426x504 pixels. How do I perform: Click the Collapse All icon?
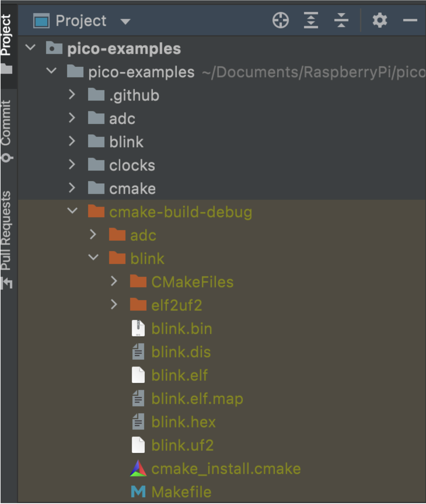click(x=341, y=20)
